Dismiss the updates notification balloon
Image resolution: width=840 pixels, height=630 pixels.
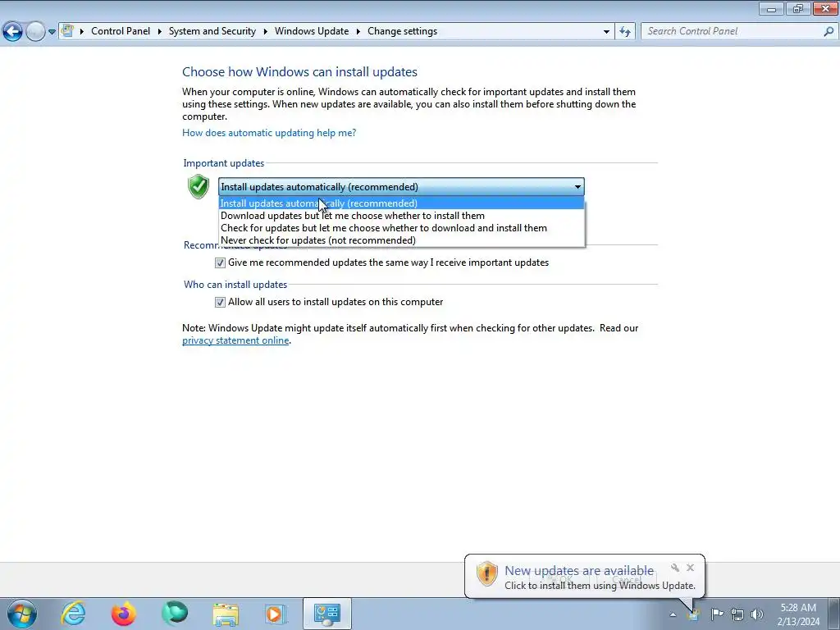click(691, 568)
